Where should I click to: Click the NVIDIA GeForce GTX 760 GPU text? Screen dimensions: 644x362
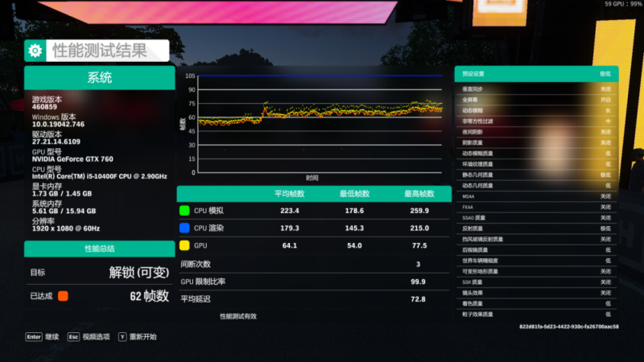(72, 159)
